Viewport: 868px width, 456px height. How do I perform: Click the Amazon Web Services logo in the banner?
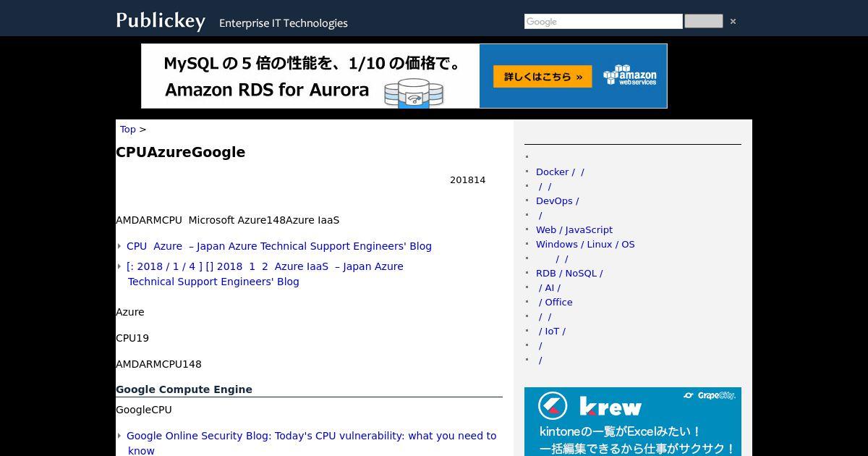coord(630,75)
